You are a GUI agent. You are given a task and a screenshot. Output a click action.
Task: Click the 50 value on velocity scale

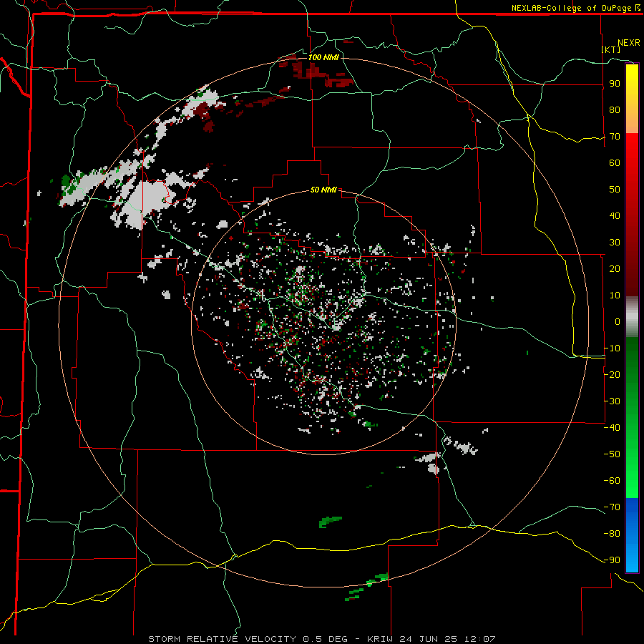pyautogui.click(x=615, y=190)
